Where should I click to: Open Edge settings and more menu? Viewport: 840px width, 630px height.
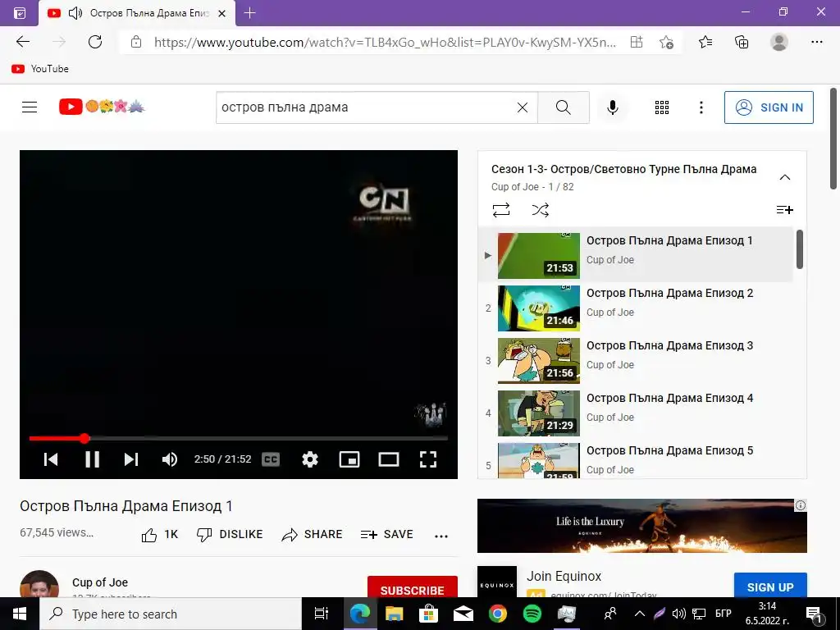pos(816,42)
